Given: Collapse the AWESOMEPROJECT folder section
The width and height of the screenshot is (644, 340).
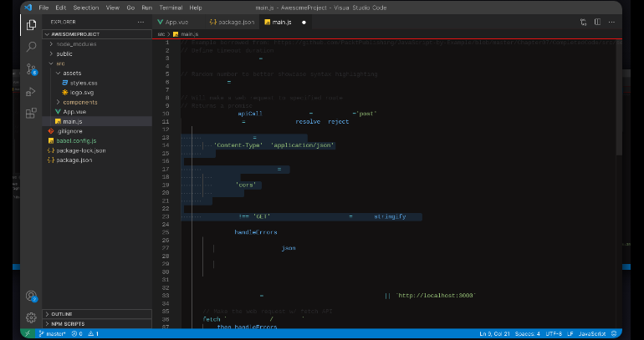Looking at the screenshot, I should click(x=97, y=34).
